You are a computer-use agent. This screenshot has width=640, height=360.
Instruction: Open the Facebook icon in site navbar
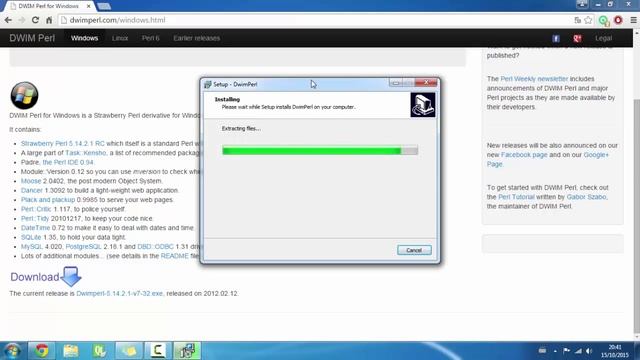point(556,38)
